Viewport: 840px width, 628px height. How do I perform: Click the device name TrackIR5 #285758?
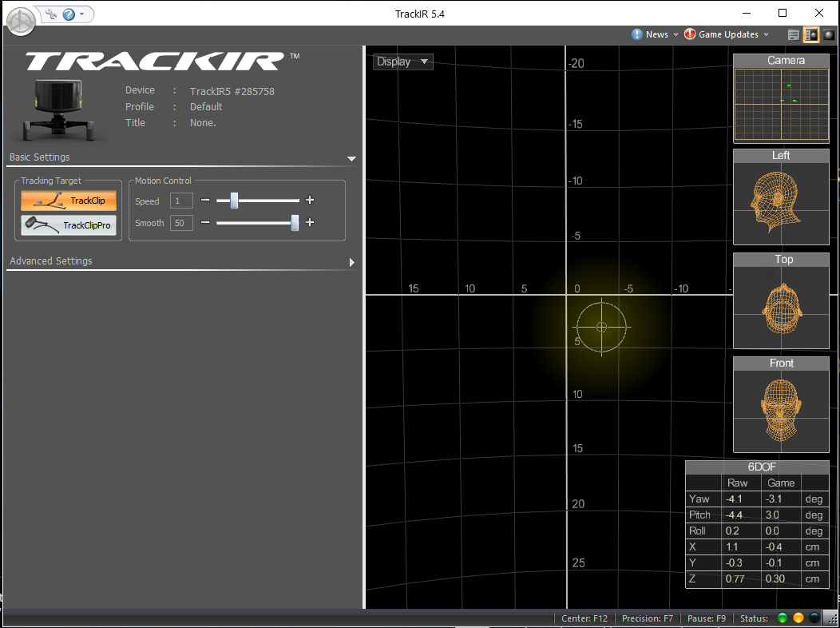[232, 91]
